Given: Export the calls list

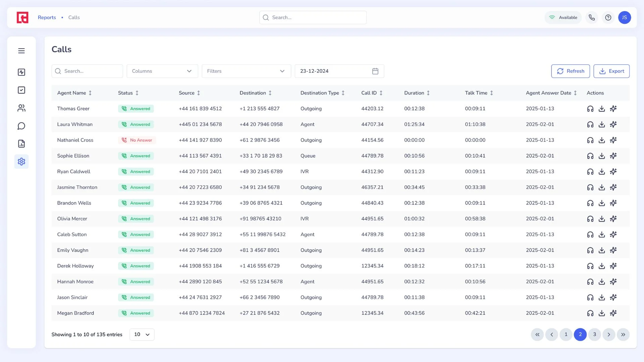Looking at the screenshot, I should (611, 71).
